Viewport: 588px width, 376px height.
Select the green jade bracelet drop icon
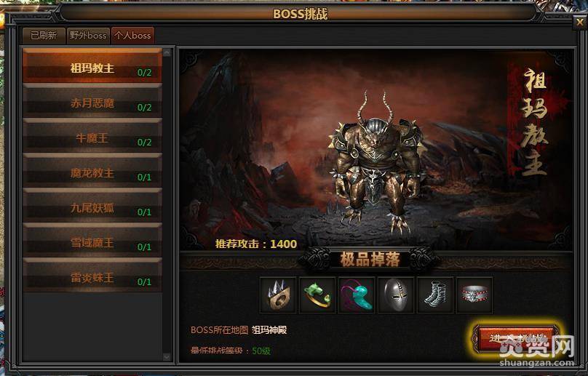[317, 295]
